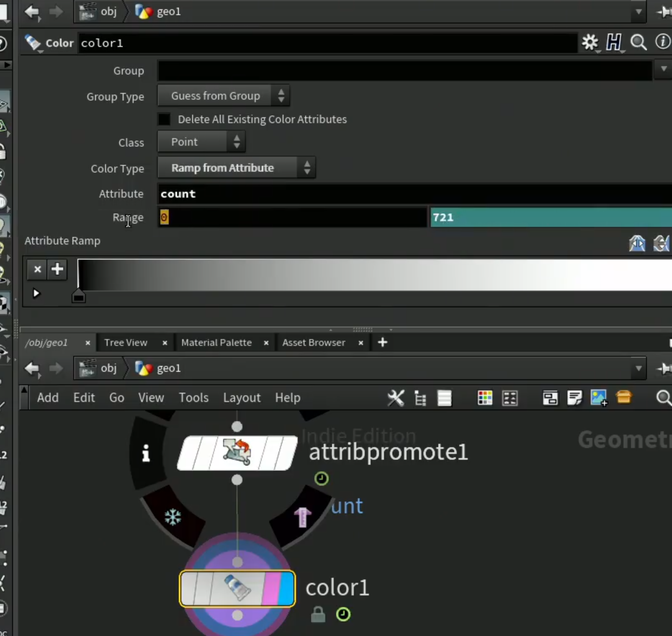Switch to the Tree View tab
Screen dimensions: 672x636
click(x=126, y=342)
